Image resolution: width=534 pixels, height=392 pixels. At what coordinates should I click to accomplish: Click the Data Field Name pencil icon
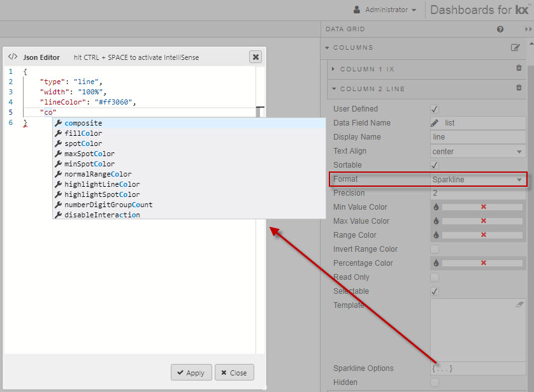pyautogui.click(x=435, y=123)
